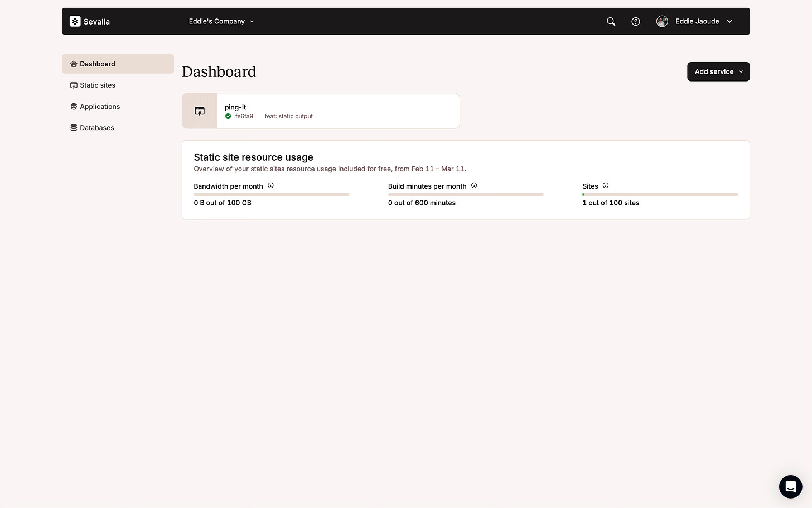
Task: Show info for Build minutes per month
Action: [x=474, y=185]
